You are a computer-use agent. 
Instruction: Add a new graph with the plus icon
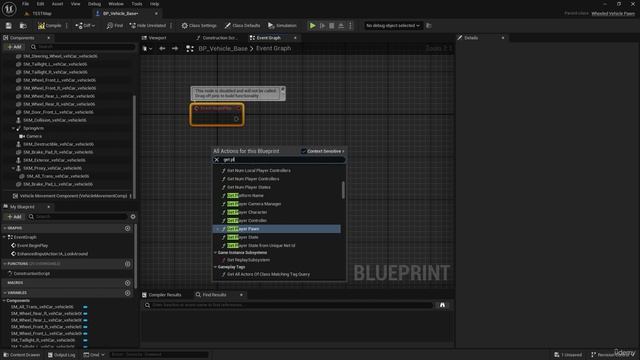point(127,229)
